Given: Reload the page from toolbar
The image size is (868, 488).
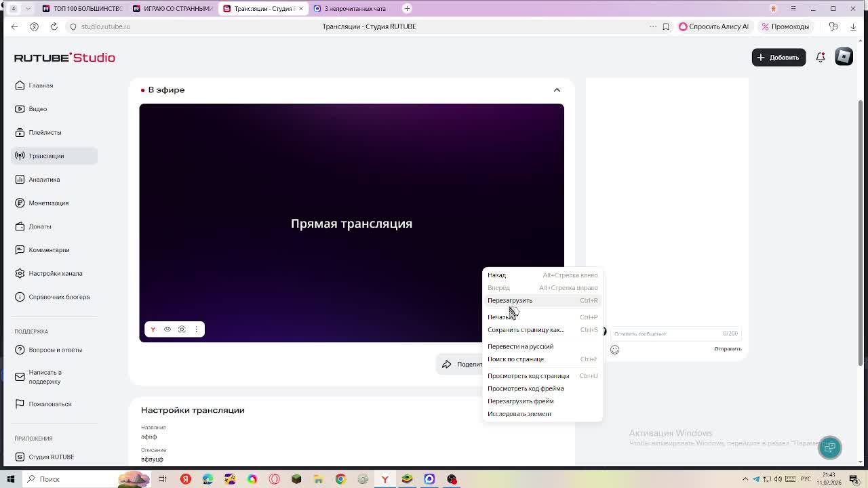Looking at the screenshot, I should 54,26.
